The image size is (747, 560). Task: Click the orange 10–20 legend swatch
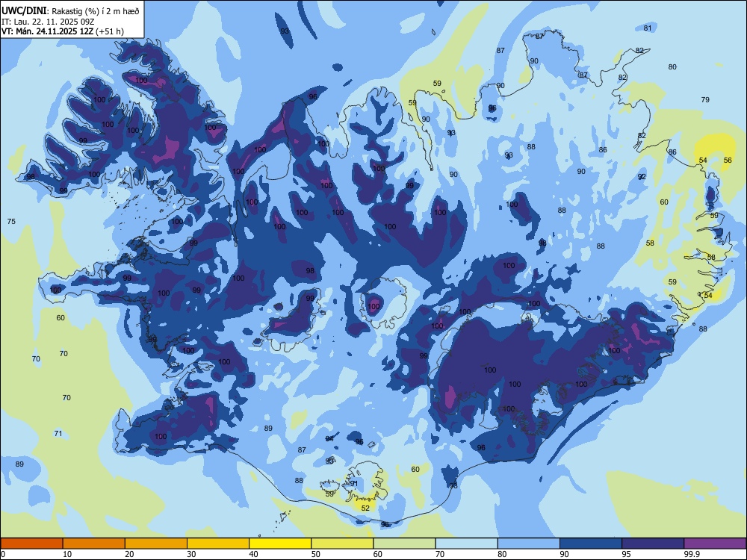pos(94,544)
